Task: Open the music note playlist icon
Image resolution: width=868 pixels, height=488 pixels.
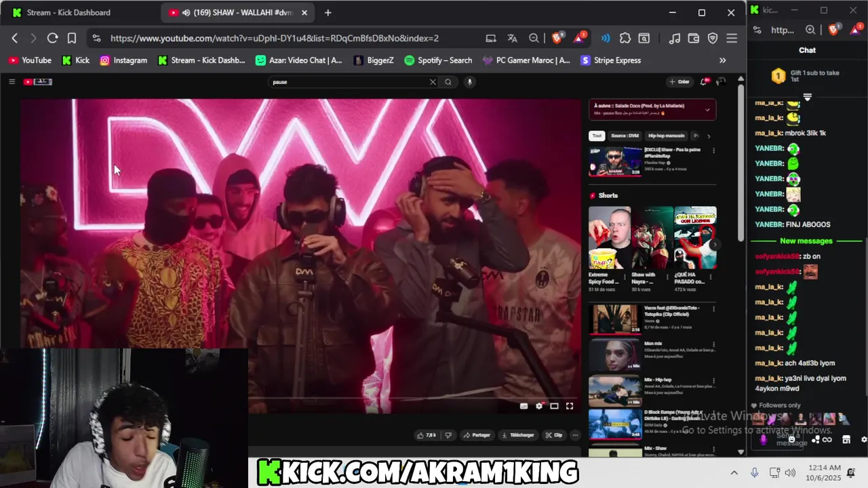Action: (674, 38)
